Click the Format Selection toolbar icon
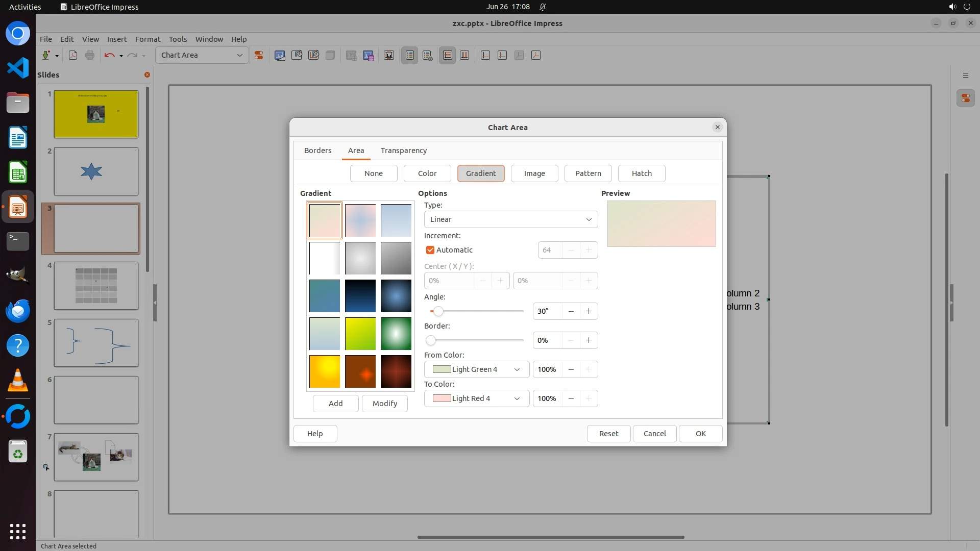Viewport: 980px width, 551px height. coord(259,55)
